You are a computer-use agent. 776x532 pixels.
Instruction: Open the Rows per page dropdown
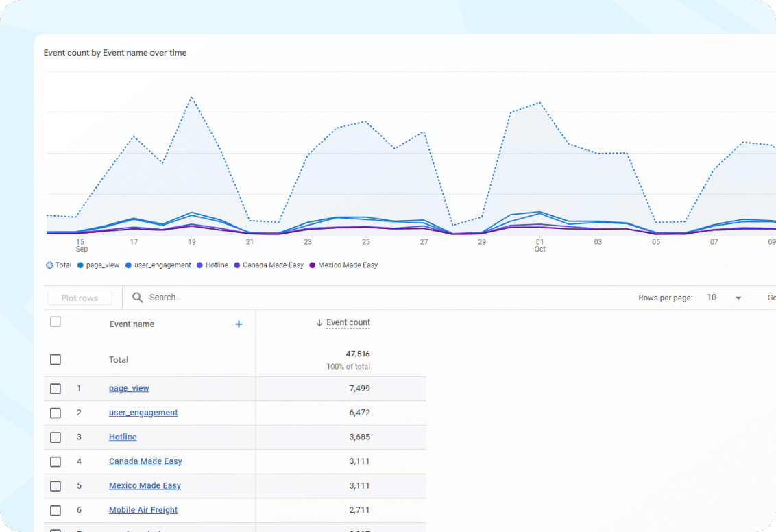[738, 298]
